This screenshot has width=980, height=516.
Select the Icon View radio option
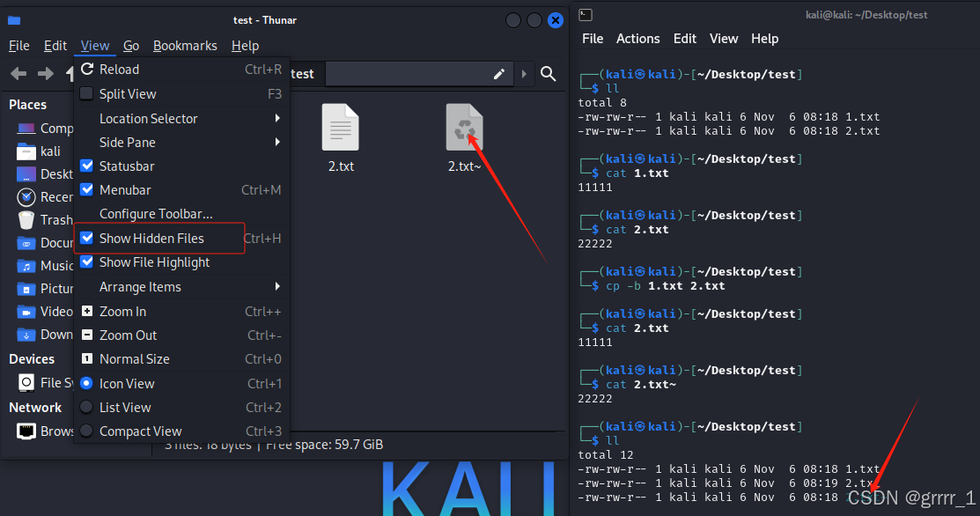click(87, 383)
